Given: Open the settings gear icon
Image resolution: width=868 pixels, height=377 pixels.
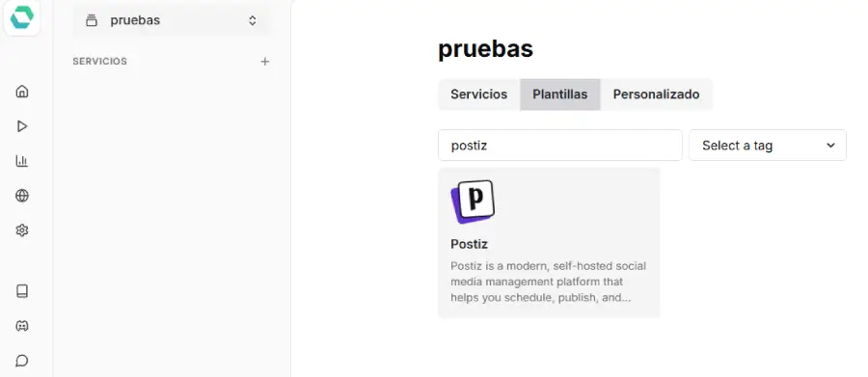Looking at the screenshot, I should tap(21, 230).
